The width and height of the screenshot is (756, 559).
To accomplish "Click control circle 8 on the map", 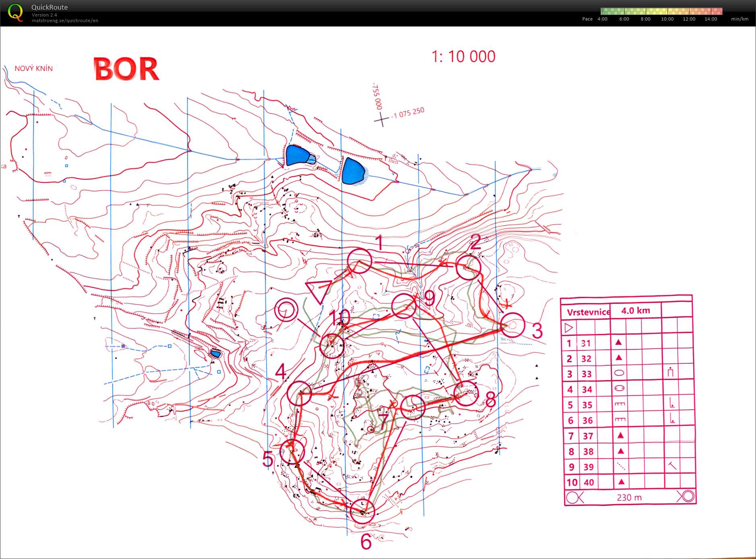I will [466, 393].
